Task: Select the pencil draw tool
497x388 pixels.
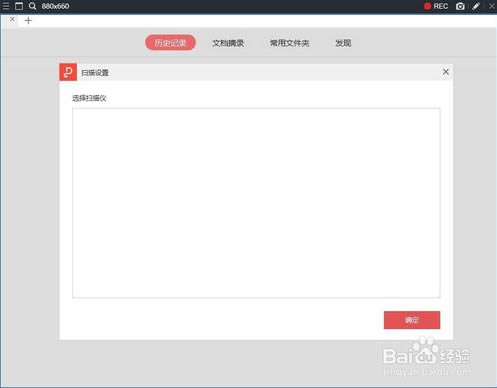Action: (476, 6)
